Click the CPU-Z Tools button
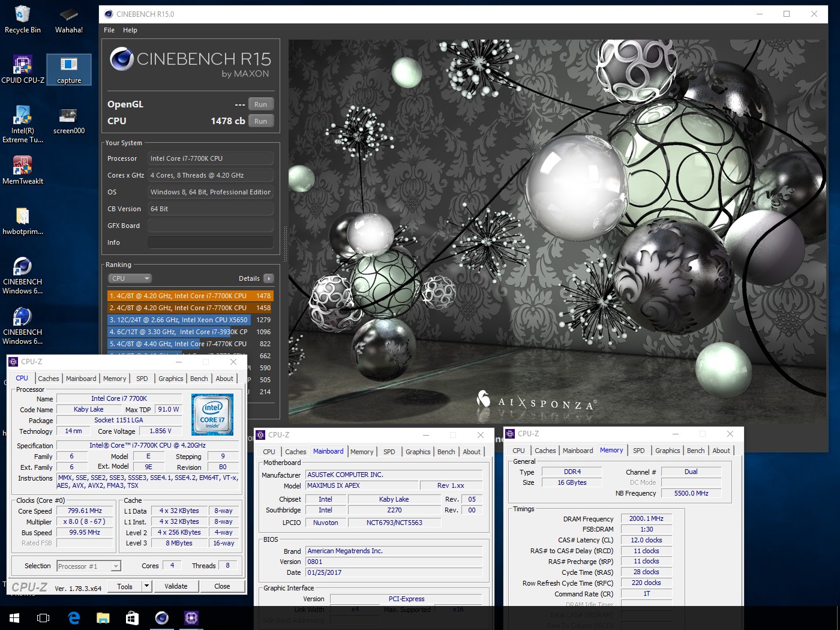This screenshot has height=630, width=840. coord(125,586)
